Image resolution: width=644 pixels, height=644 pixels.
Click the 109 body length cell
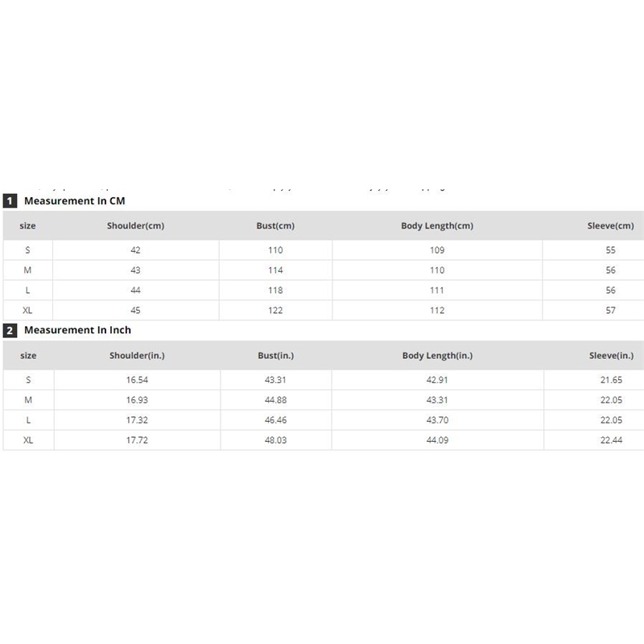437,250
